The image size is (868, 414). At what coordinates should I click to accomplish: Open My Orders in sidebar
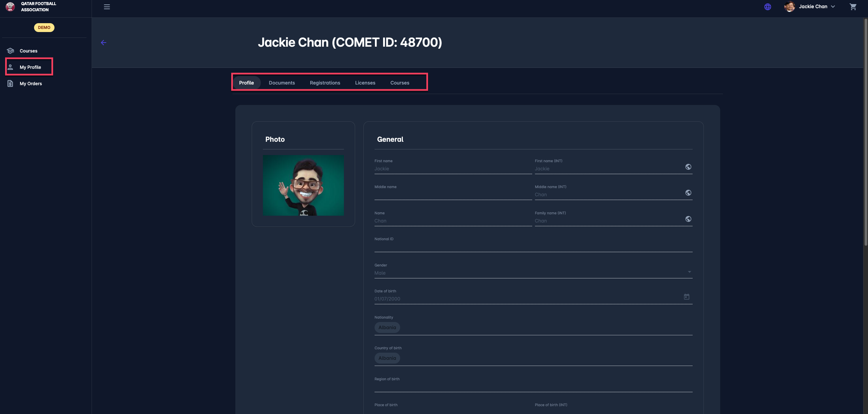(x=31, y=83)
